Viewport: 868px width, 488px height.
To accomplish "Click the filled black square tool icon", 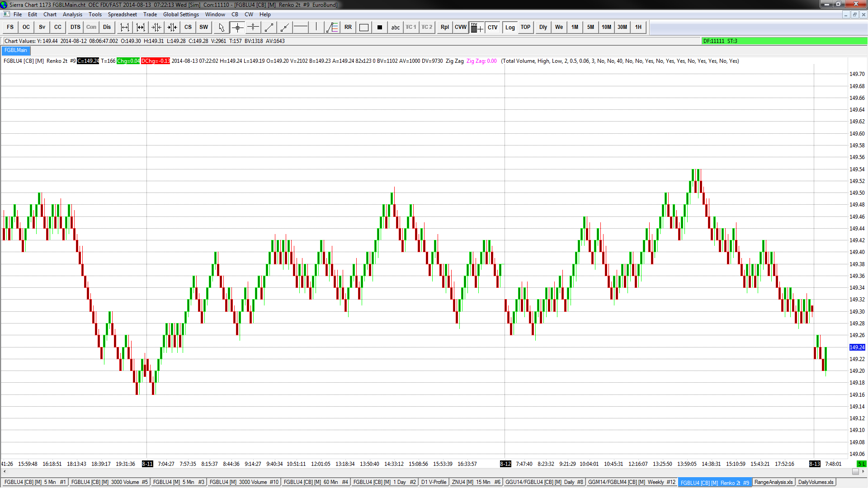I will click(380, 28).
